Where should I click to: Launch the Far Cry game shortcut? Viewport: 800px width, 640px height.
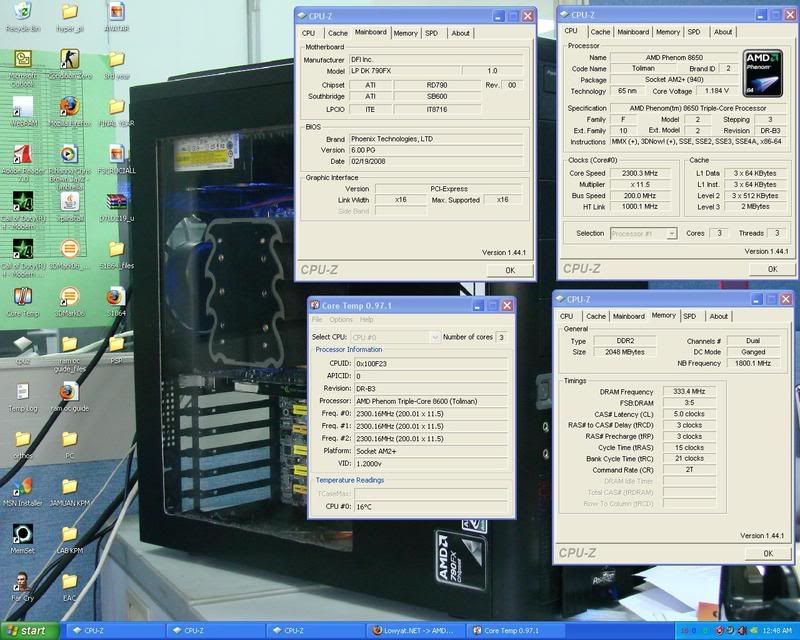pyautogui.click(x=21, y=582)
